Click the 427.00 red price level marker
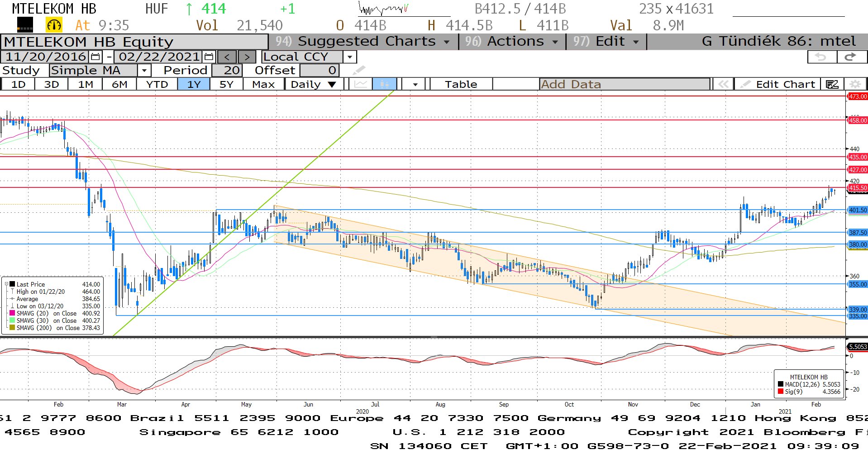Viewport: 868px width, 464px height. 857,170
